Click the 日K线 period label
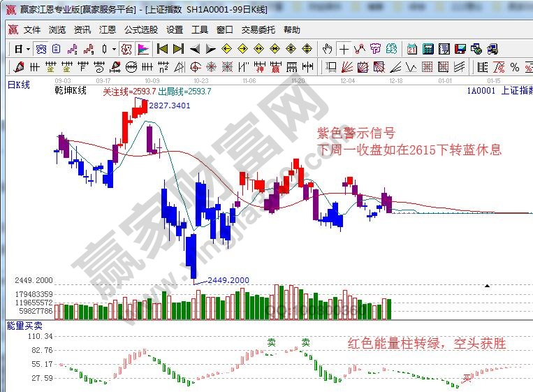The height and width of the screenshot is (392, 533). (x=19, y=85)
